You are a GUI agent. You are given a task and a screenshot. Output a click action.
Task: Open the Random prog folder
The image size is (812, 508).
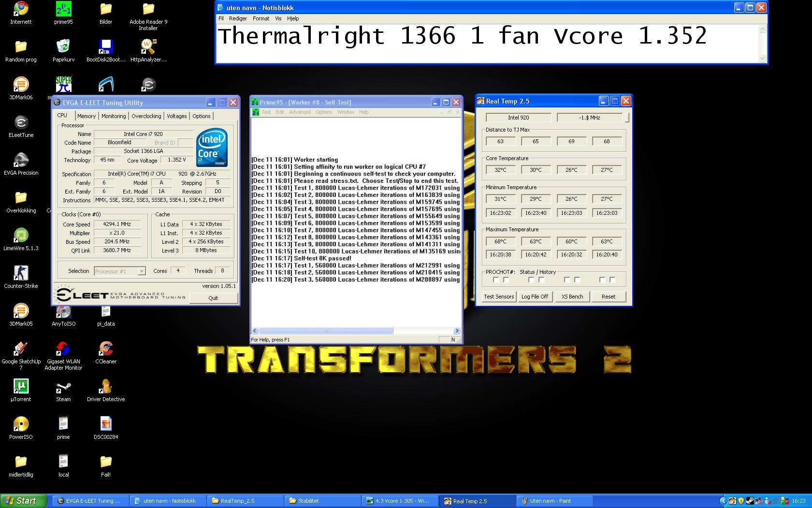(x=21, y=51)
